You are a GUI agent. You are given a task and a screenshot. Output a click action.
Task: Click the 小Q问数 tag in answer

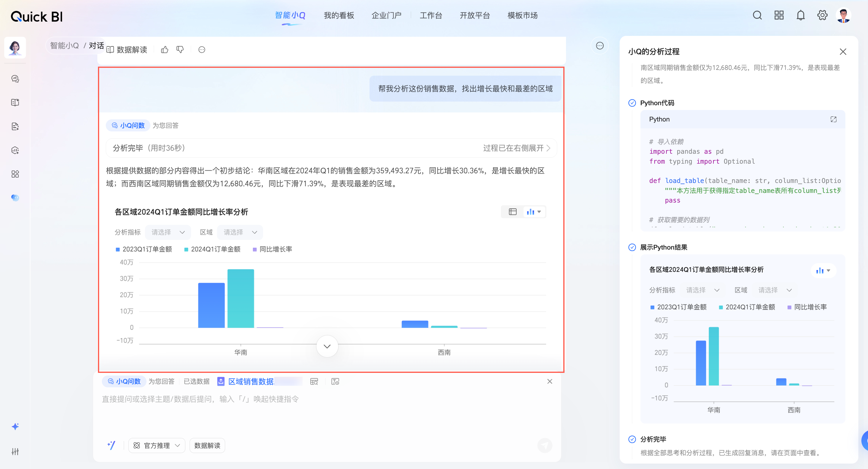(128, 125)
